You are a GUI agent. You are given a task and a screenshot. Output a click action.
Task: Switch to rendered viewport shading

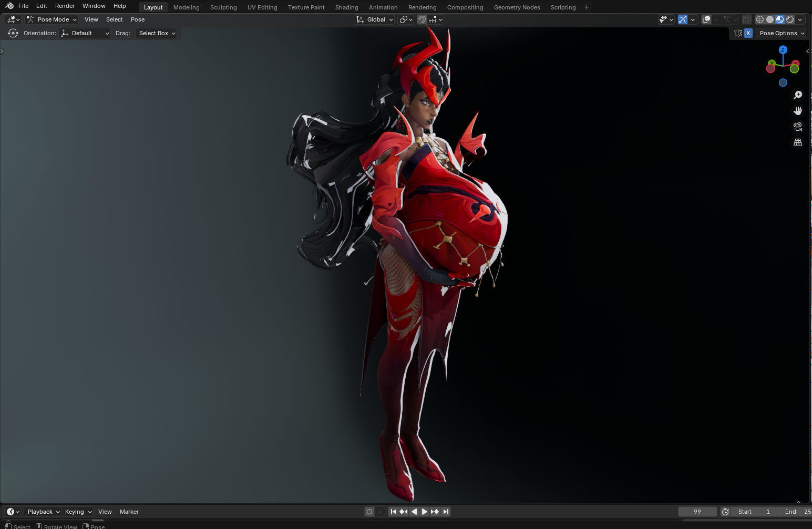[790, 19]
